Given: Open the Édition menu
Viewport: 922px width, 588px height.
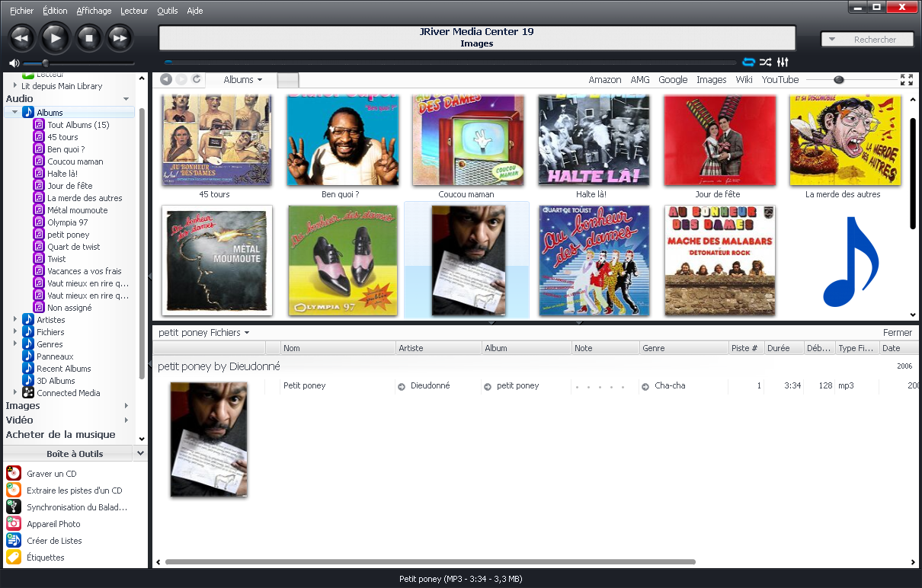Looking at the screenshot, I should pos(55,11).
